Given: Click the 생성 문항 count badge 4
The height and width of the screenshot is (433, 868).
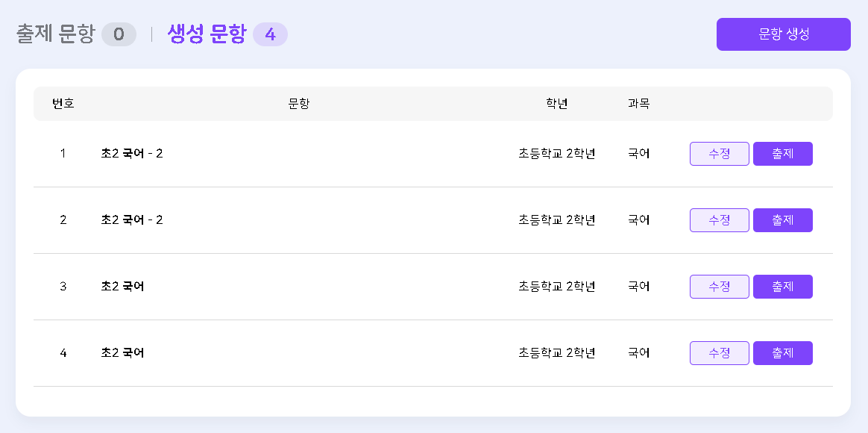Looking at the screenshot, I should pos(270,34).
